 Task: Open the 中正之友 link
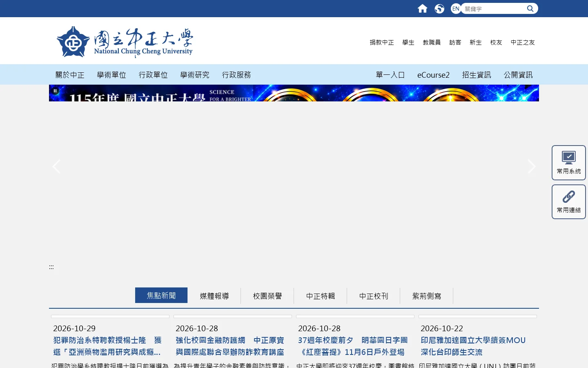tap(523, 43)
